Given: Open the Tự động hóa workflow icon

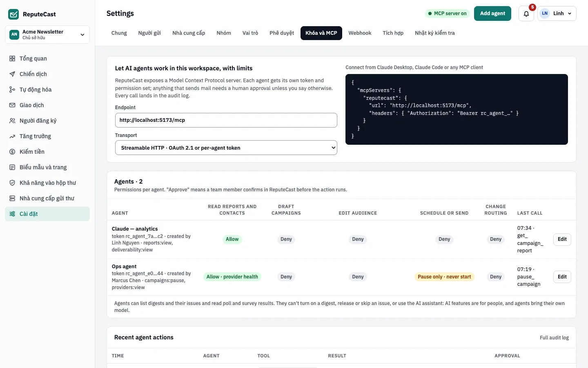Looking at the screenshot, I should tap(12, 90).
